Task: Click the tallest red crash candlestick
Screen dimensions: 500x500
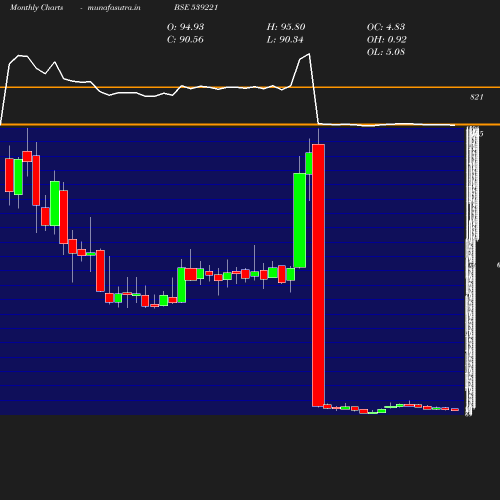Action: 318,275
